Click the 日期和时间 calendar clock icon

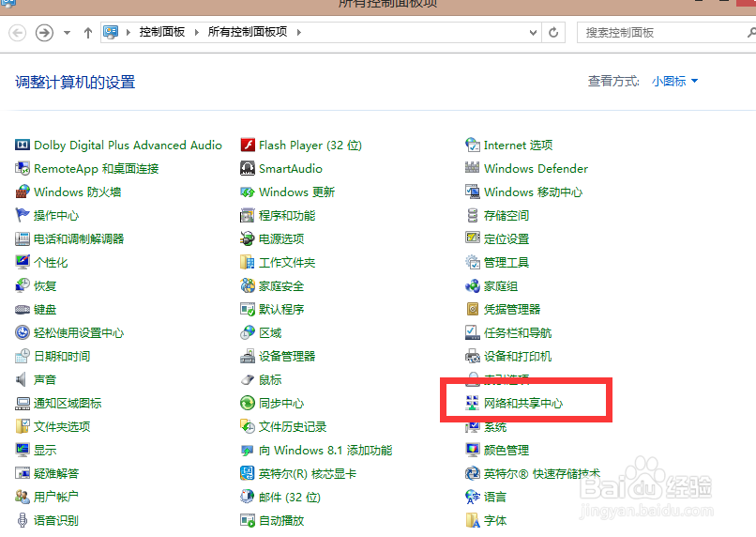pos(23,356)
